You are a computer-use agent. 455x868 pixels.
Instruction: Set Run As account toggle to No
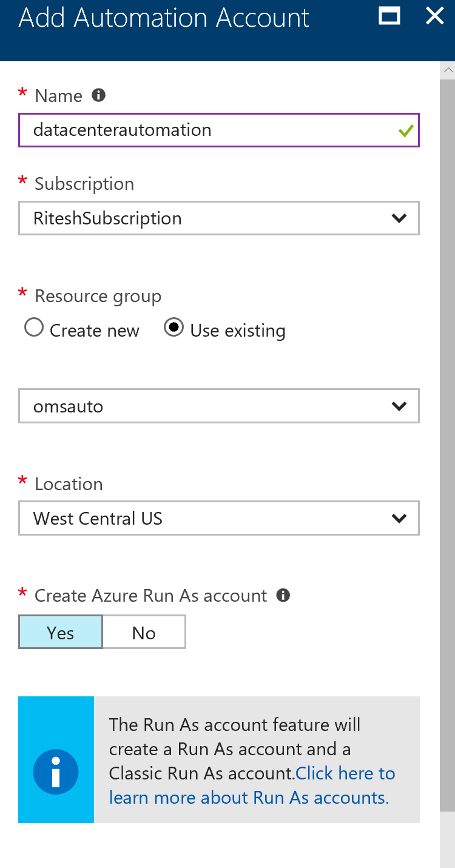click(x=144, y=633)
